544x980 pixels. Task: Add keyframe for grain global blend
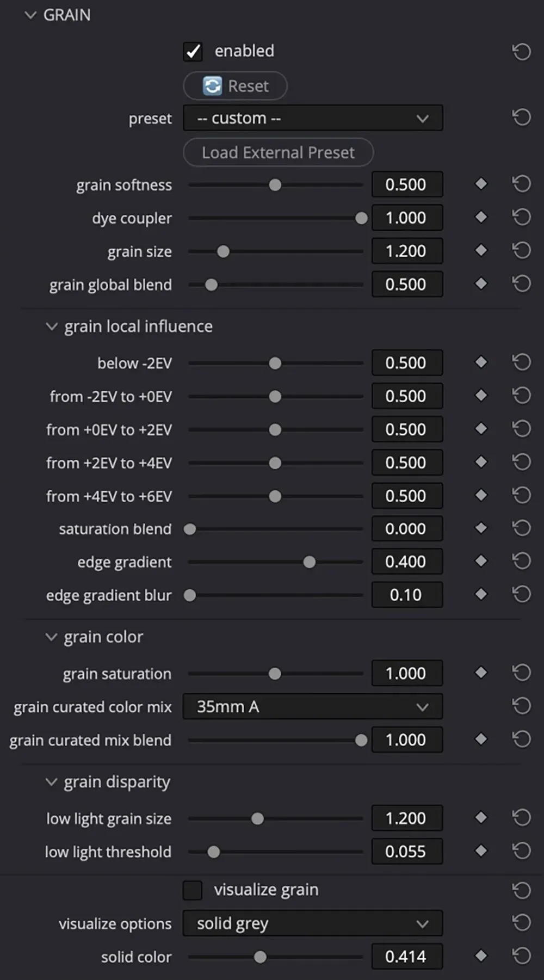(x=481, y=283)
